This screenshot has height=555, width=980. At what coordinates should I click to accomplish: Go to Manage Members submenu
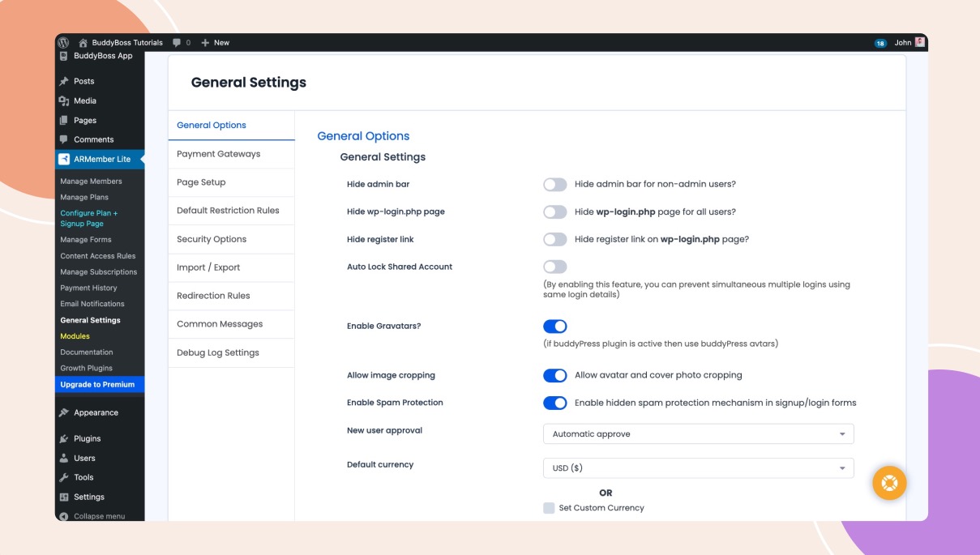(91, 181)
